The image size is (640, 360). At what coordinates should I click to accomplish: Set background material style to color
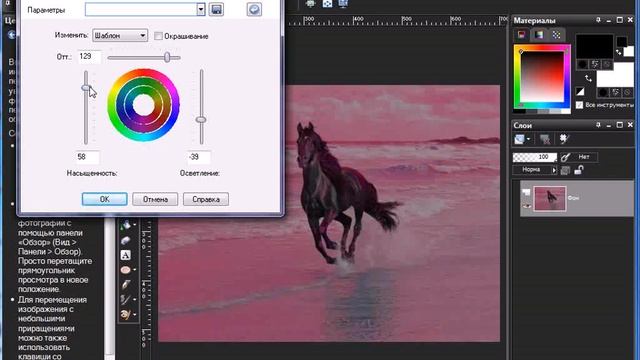click(603, 93)
